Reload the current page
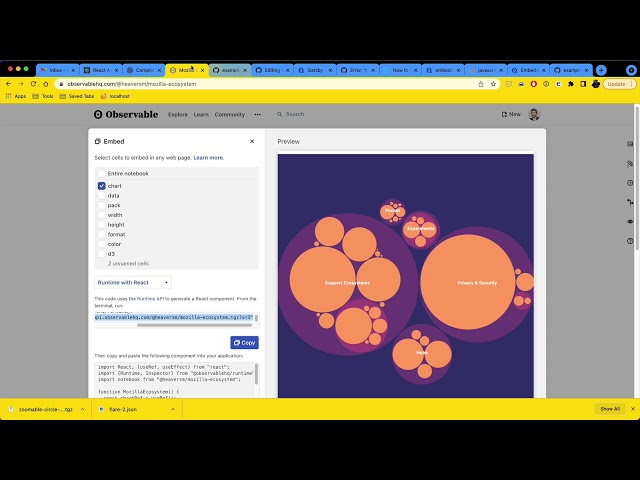640x480 pixels. [33, 84]
